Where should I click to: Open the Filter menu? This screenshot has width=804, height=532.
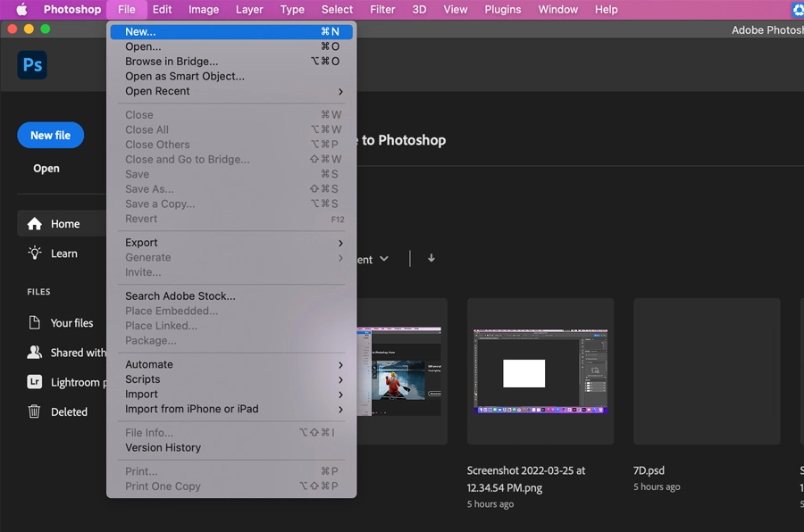(382, 10)
